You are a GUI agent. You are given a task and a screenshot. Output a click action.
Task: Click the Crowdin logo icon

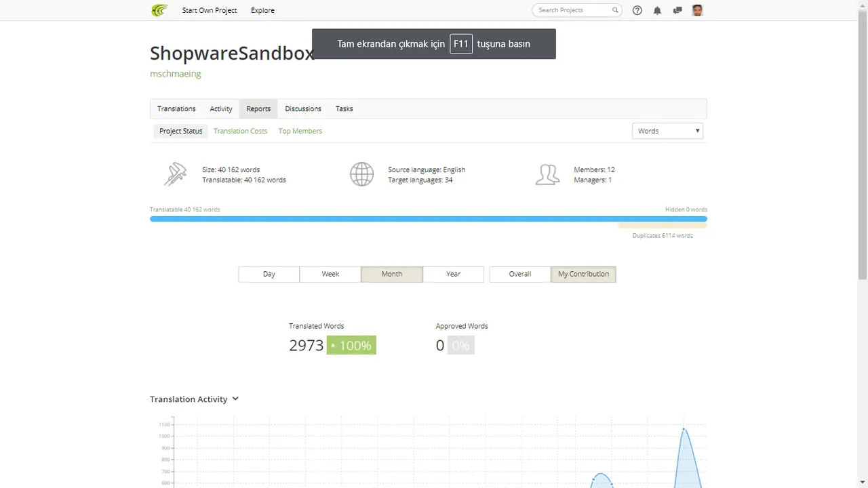pos(159,10)
